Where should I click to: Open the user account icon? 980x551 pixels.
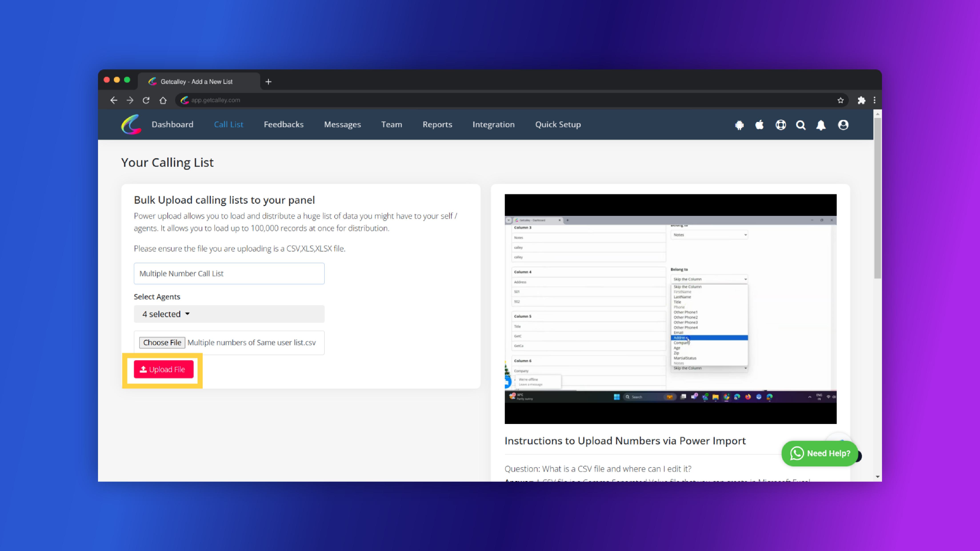(x=843, y=125)
